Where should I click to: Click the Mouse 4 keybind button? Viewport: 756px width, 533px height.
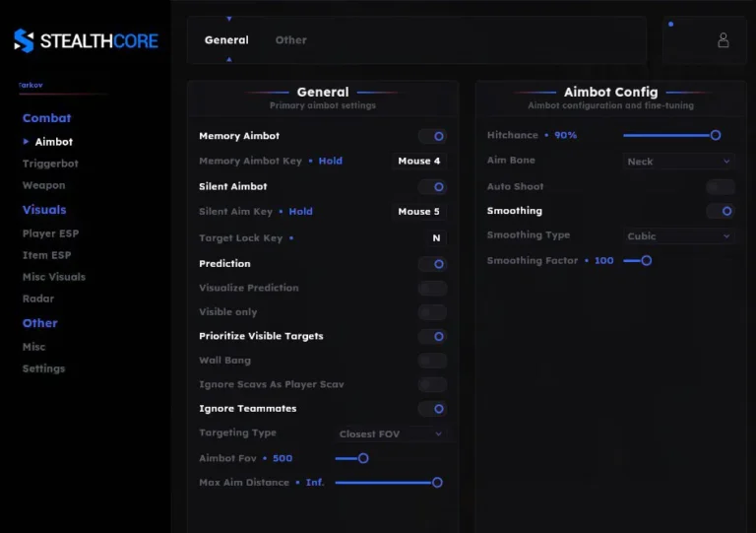pyautogui.click(x=419, y=161)
